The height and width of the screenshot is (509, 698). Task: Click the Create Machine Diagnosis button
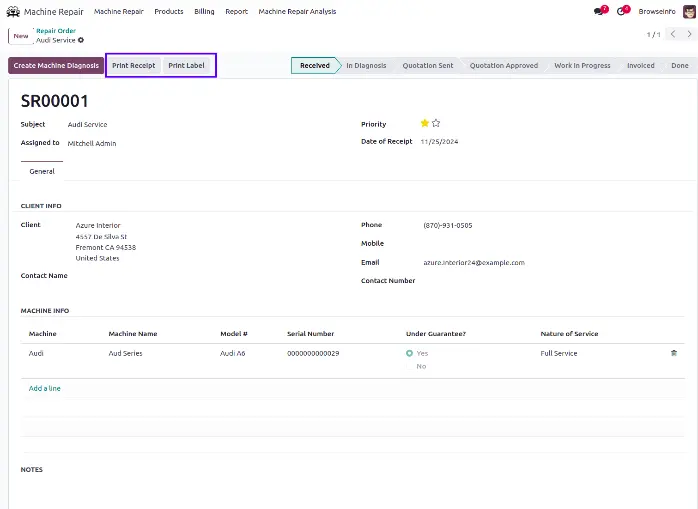[x=56, y=65]
